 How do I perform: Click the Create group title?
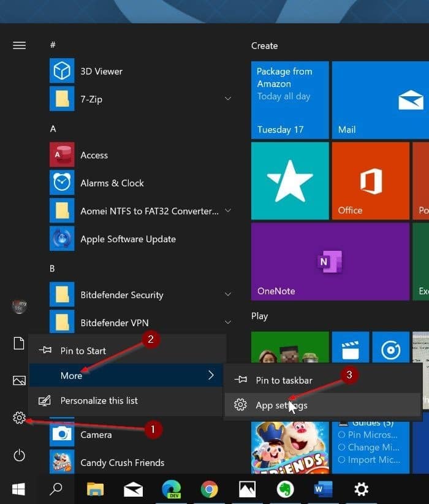[265, 45]
